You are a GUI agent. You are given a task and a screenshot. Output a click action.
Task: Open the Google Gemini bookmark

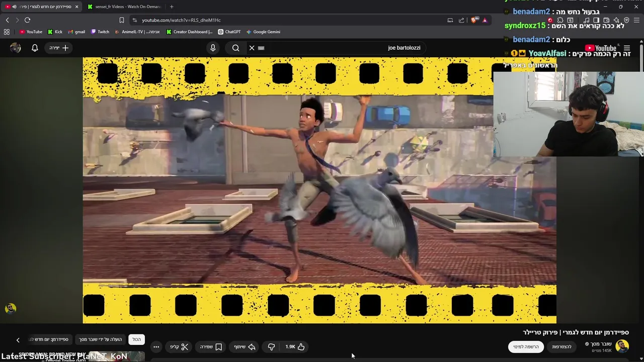point(263,32)
